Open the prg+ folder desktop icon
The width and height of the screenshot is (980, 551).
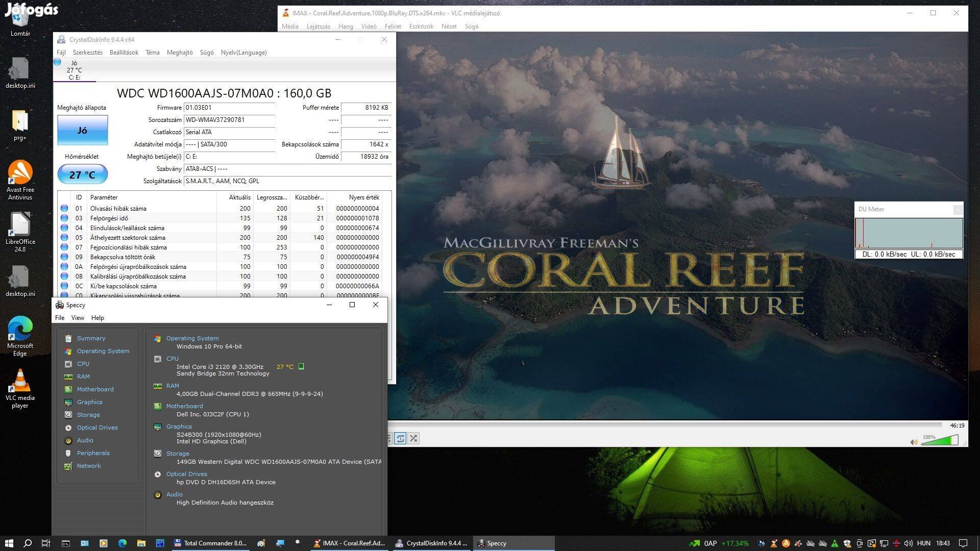20,125
